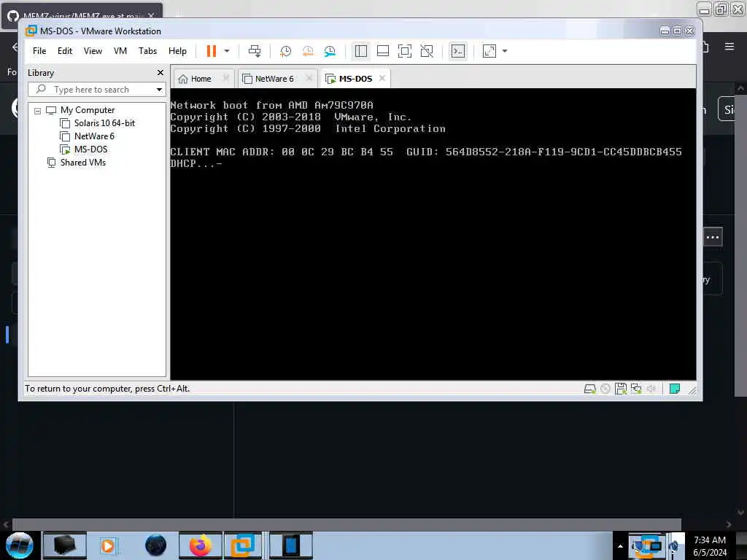Click the three-dots button in GitHub page
The width and height of the screenshot is (747, 560).
(x=713, y=237)
